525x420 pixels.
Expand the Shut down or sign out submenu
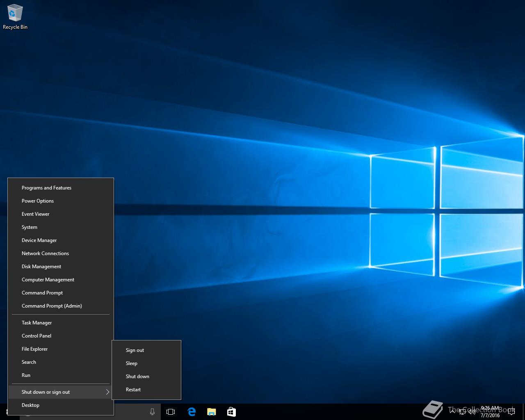coord(61,392)
